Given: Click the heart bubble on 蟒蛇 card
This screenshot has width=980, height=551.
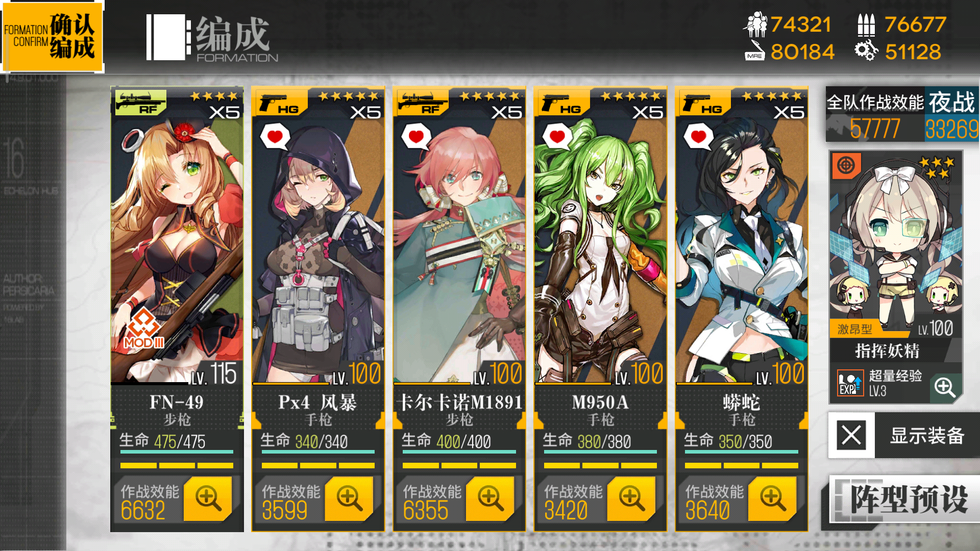Looking at the screenshot, I should pos(699,137).
